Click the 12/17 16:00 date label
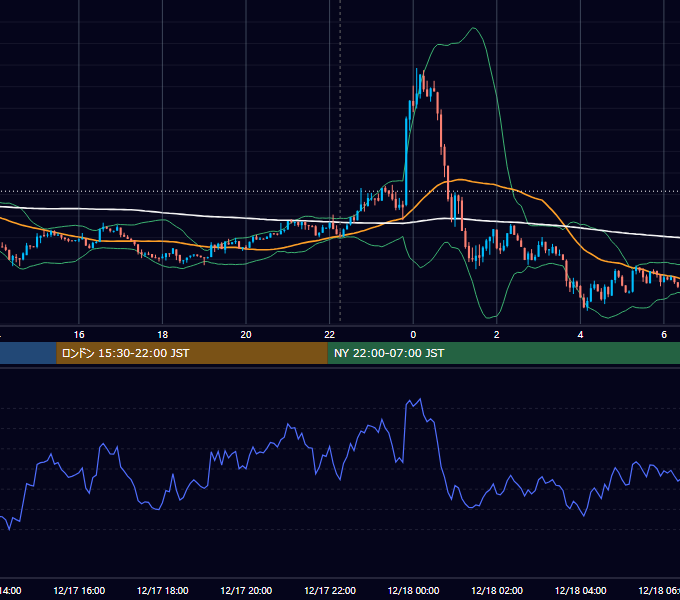The image size is (680, 600). 79,590
